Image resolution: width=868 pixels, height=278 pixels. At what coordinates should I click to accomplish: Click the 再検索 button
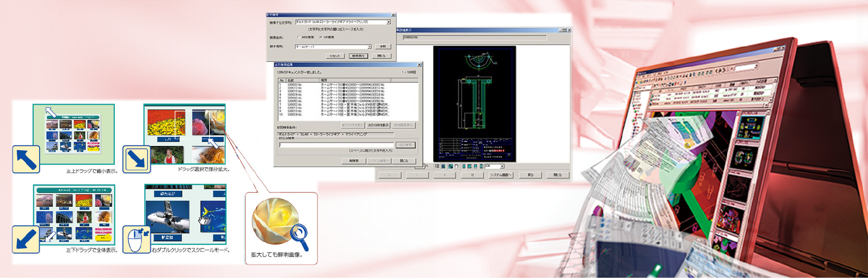point(354,161)
